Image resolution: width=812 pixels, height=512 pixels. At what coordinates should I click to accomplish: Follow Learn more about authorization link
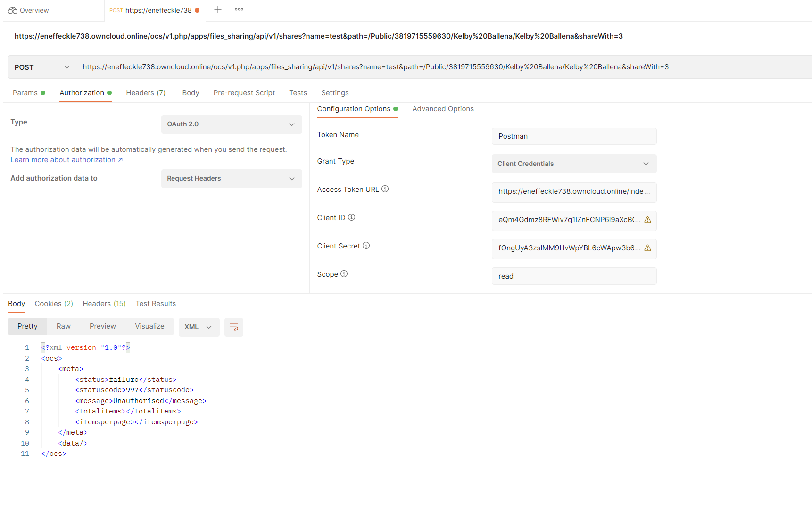click(x=66, y=160)
